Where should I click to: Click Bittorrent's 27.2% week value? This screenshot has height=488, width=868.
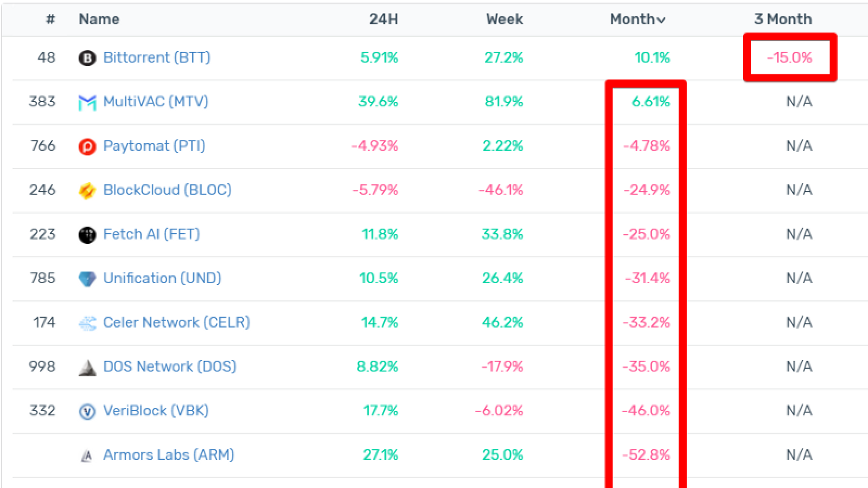pyautogui.click(x=503, y=57)
